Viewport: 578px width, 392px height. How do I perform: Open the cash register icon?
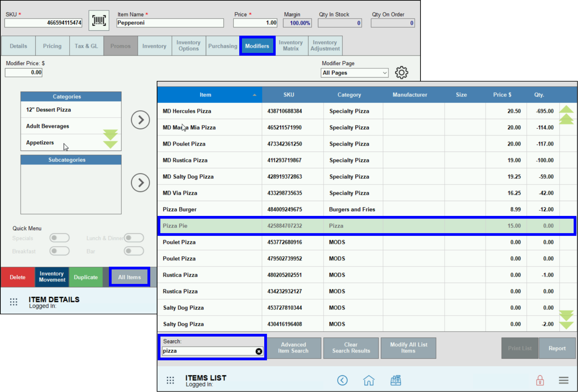pos(395,380)
